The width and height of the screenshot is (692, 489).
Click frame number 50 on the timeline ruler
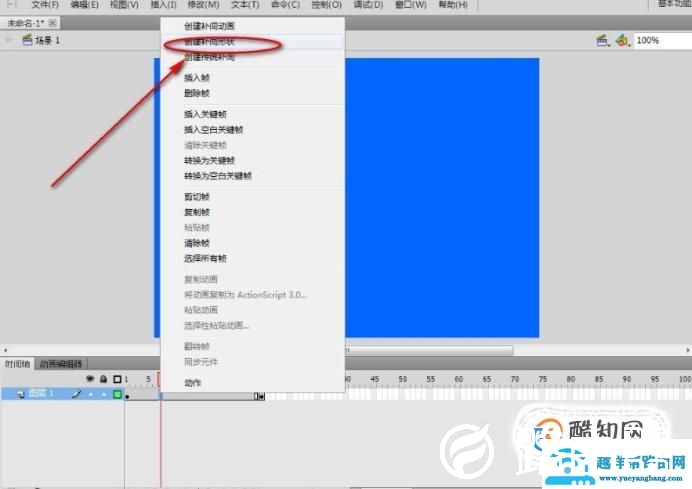click(x=402, y=379)
